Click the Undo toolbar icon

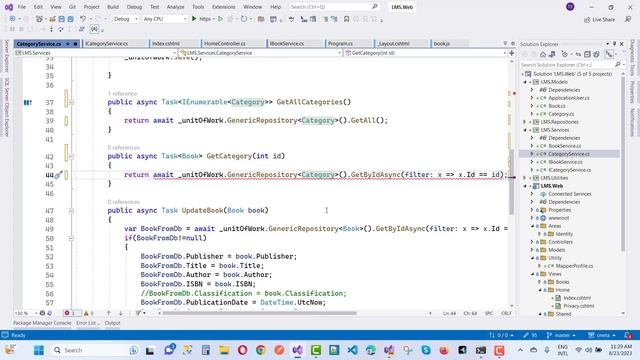(x=83, y=19)
